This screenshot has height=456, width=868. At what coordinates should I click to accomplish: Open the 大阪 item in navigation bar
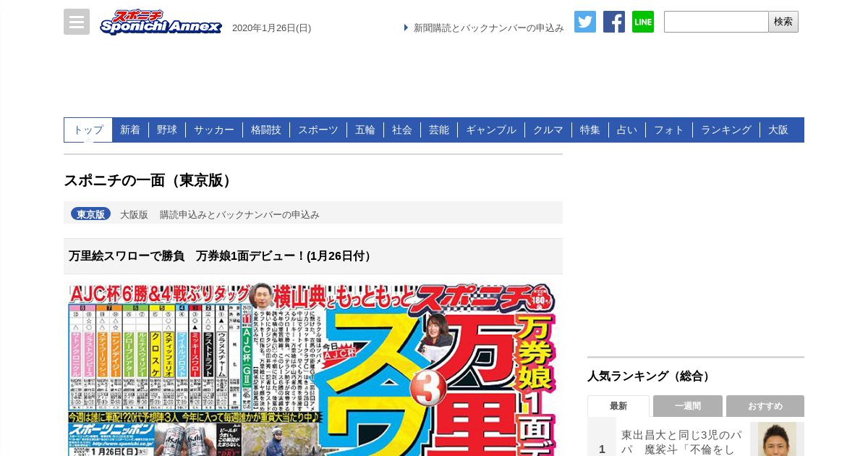coord(778,130)
